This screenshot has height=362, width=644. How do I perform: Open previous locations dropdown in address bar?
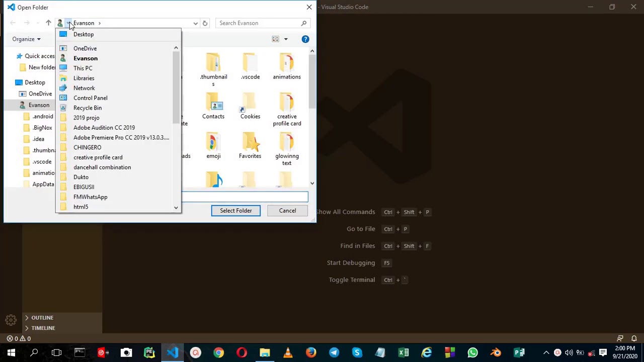(x=195, y=23)
